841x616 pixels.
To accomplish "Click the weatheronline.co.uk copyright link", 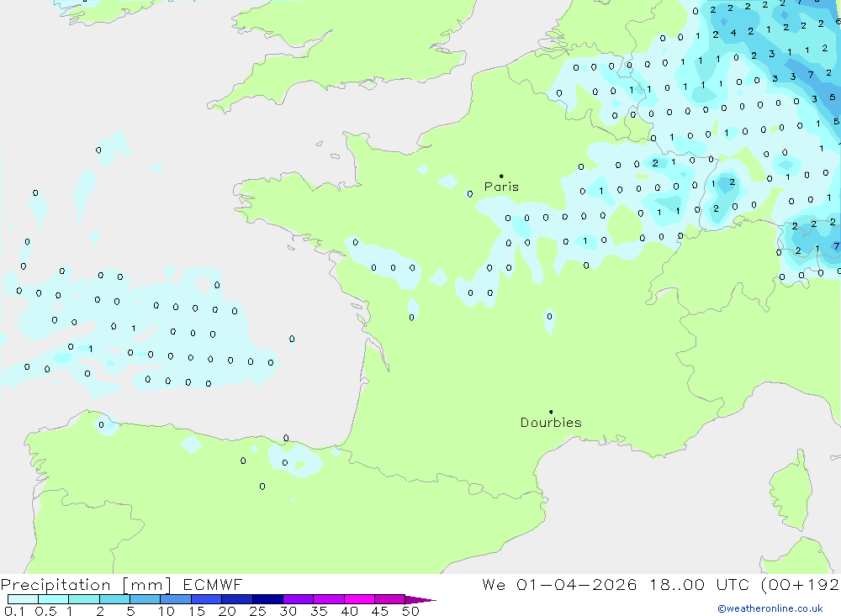I will tap(770, 608).
